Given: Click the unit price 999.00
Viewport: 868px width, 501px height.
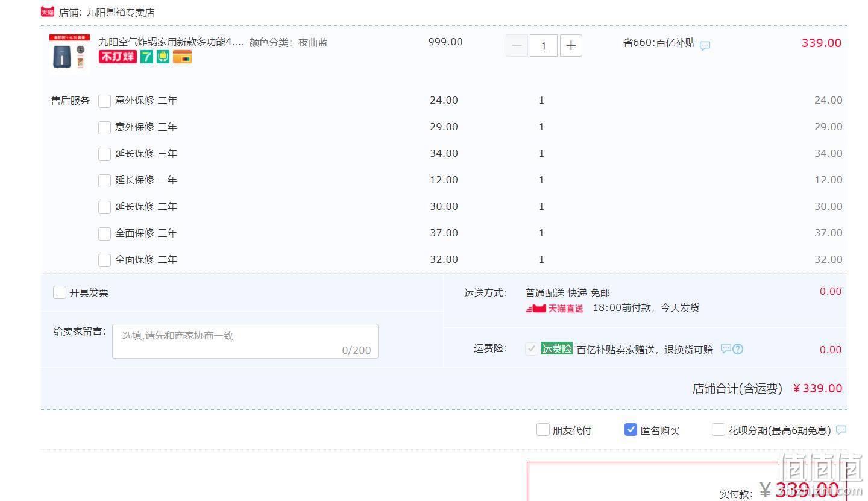Looking at the screenshot, I should click(x=445, y=42).
